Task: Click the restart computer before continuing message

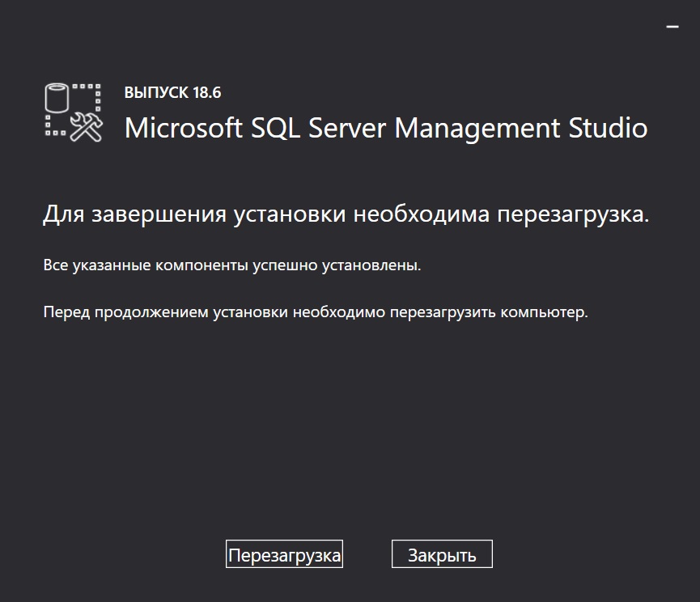Action: pyautogui.click(x=315, y=312)
